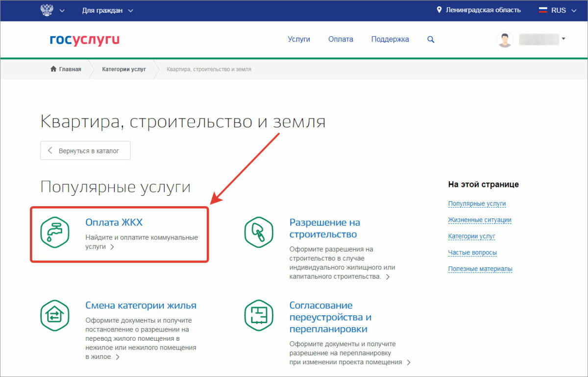This screenshot has width=588, height=377.
Task: Open the "Услуги" menu item
Action: (x=299, y=39)
